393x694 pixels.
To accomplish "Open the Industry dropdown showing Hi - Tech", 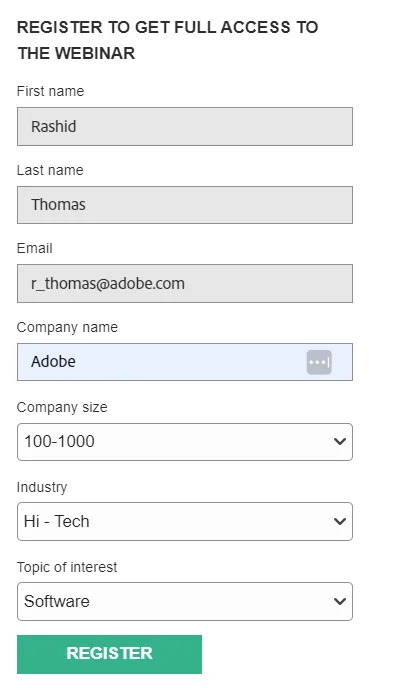I will click(x=185, y=521).
